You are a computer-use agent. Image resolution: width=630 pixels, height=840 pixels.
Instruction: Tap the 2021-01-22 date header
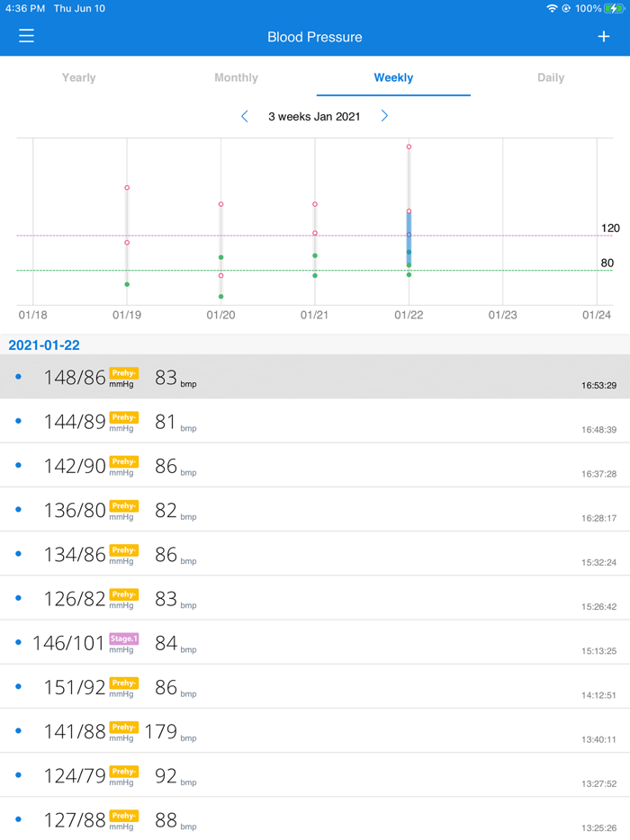(44, 345)
